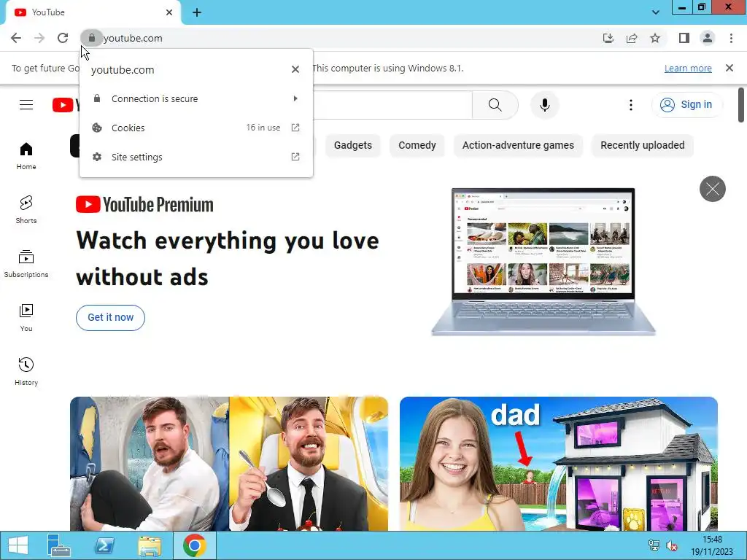Click the install app icon in address bar
This screenshot has width=747, height=560.
[x=608, y=38]
